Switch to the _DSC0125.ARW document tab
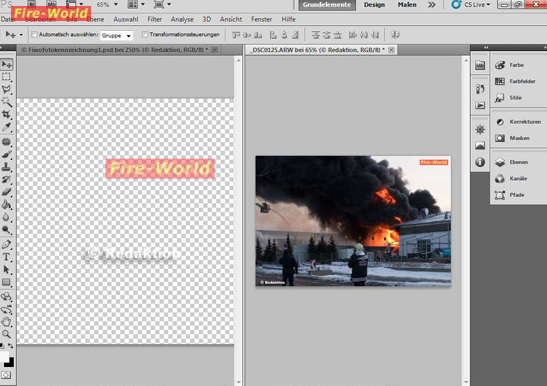Screen dimensions: 547x386 click(317, 50)
